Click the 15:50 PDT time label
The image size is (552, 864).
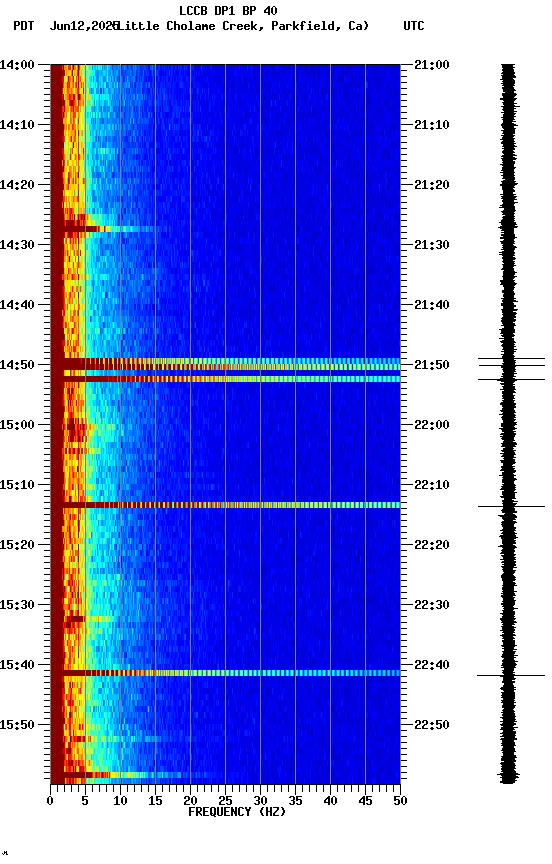[x=17, y=725]
